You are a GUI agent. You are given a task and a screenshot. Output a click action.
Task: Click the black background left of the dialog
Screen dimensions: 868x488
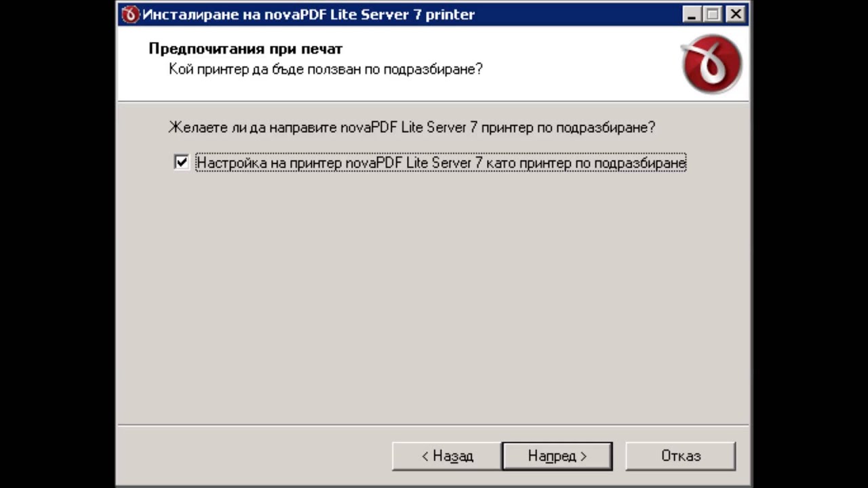(58, 244)
